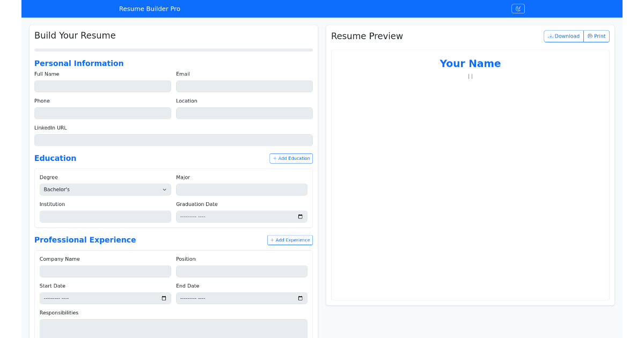Click the plus icon on Add Education

[x=275, y=158]
